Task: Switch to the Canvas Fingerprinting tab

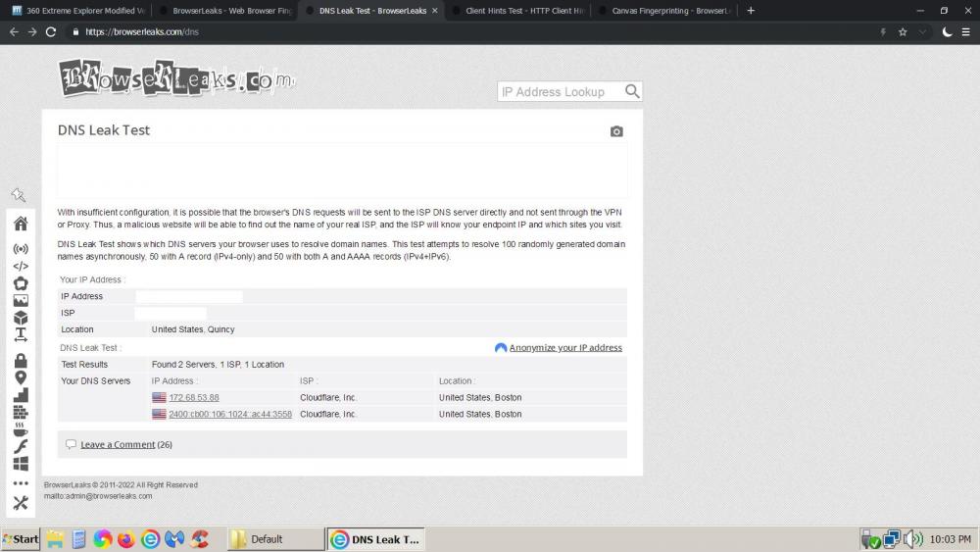Action: [x=663, y=11]
